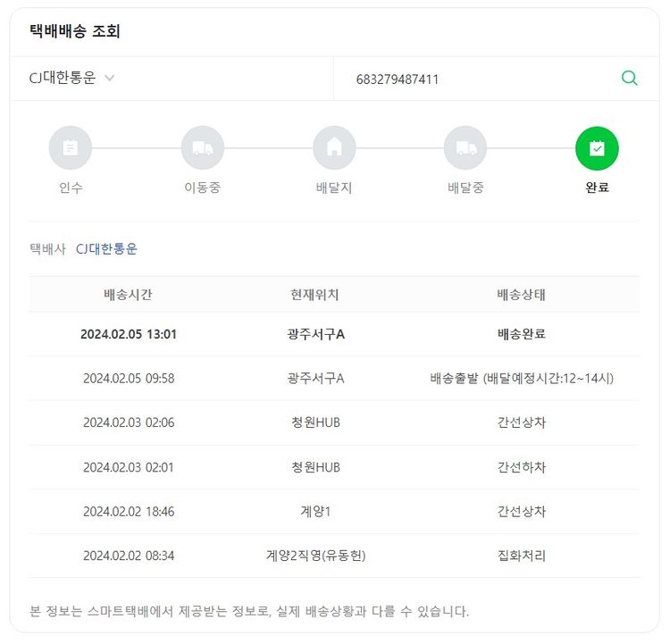Open the CJ대한통운 courier link
Viewport: 670px width, 644px height.
pyautogui.click(x=106, y=249)
